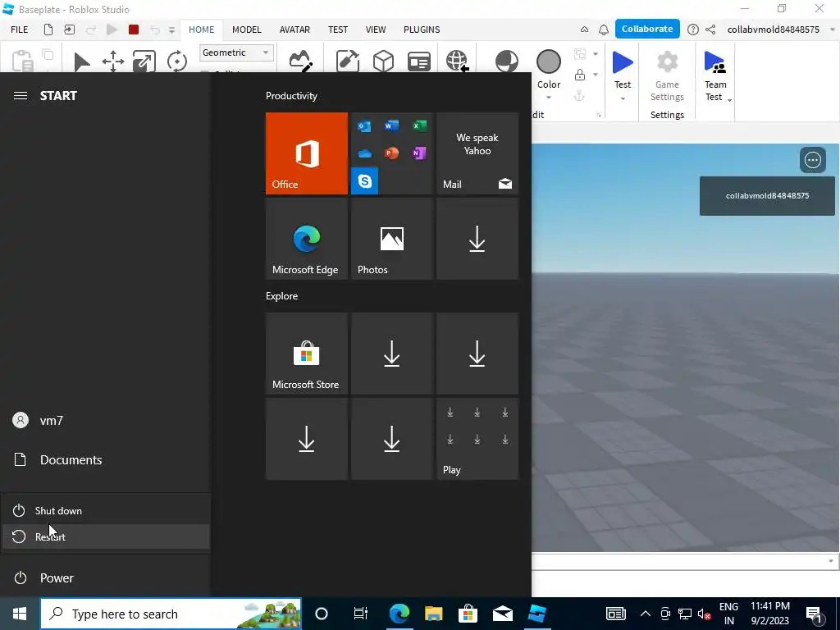Switch to the MODEL ribbon tab
The width and height of the screenshot is (840, 630).
pos(246,30)
